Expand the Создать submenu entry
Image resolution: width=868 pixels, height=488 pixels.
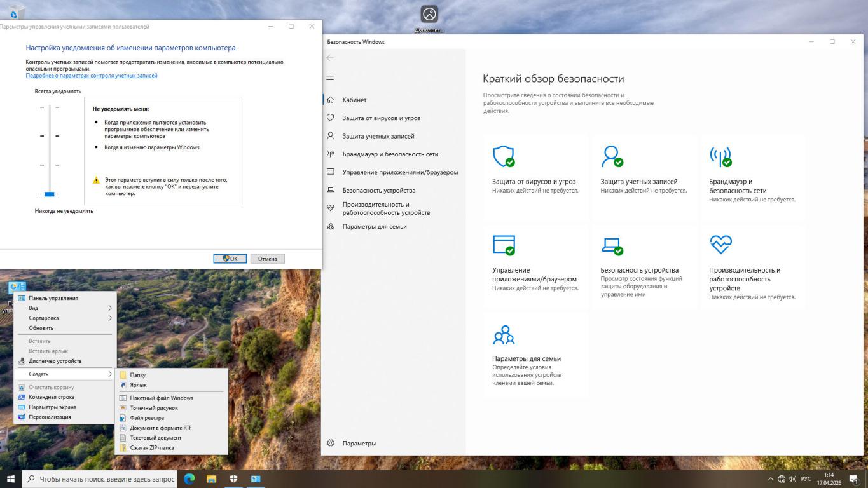click(x=65, y=374)
